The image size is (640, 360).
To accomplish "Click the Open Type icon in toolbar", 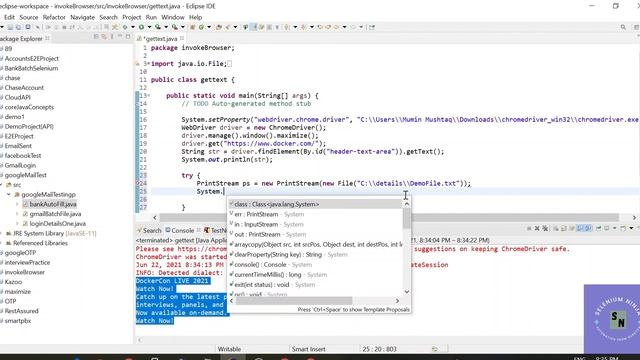I will [219, 27].
